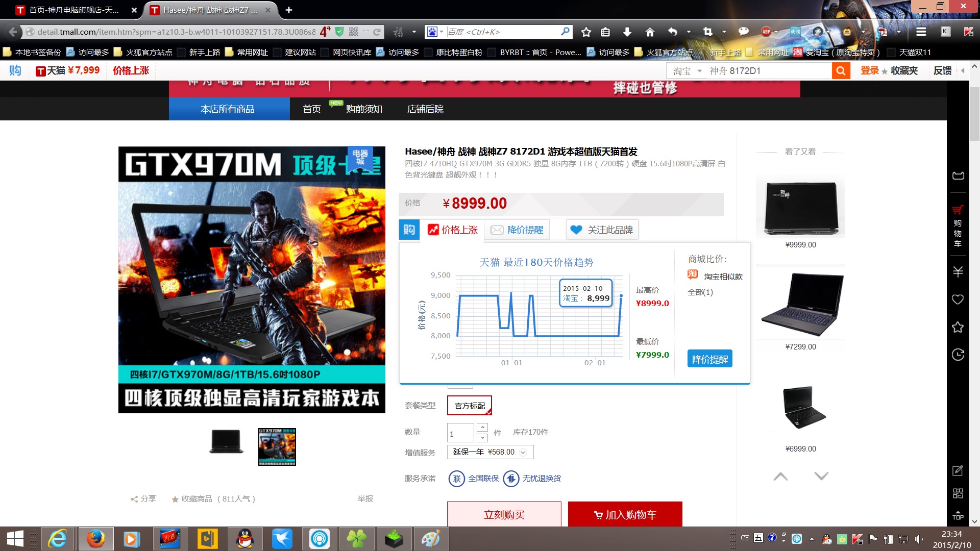This screenshot has width=980, height=551.
Task: Open the 淘宝 search scope dropdown
Action: pos(687,71)
